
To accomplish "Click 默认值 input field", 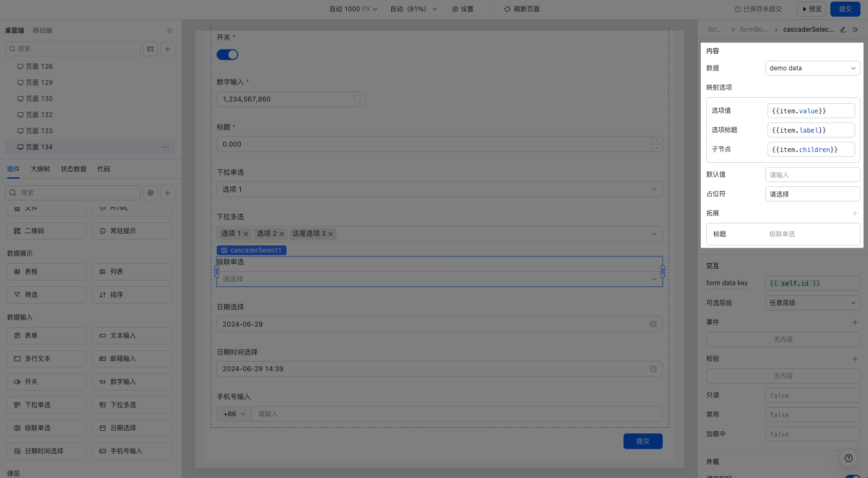I will click(x=813, y=175).
